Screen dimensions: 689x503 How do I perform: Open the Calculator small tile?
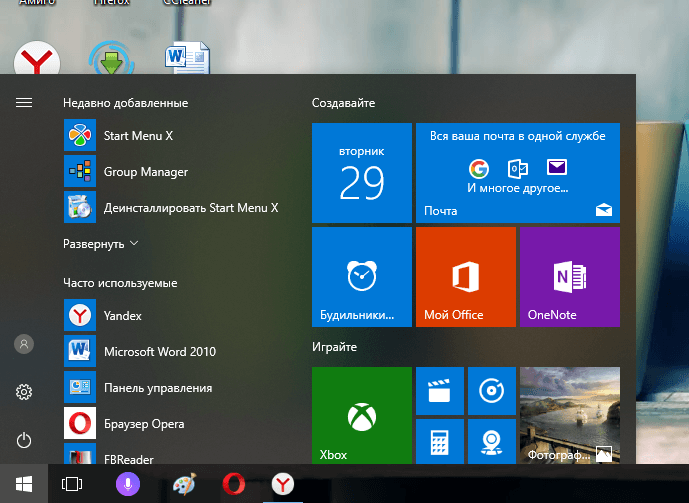[438, 441]
